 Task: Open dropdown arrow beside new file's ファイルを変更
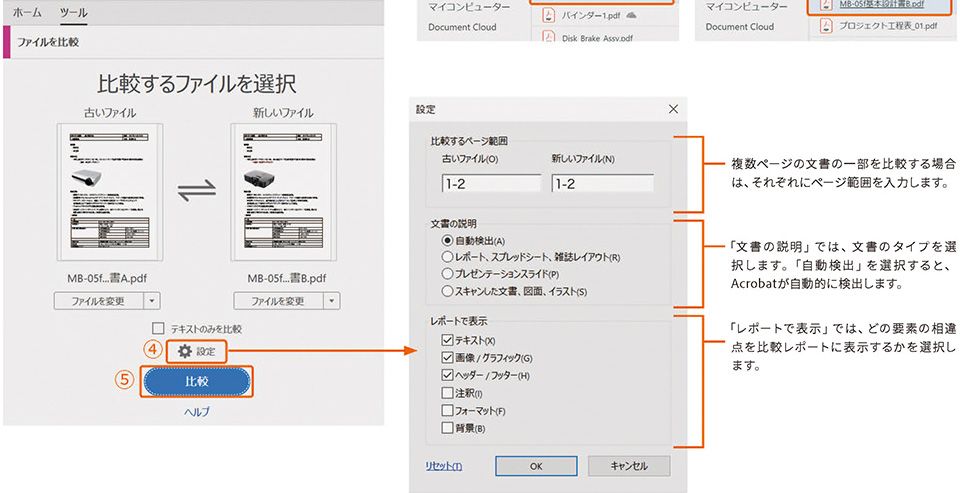point(332,301)
